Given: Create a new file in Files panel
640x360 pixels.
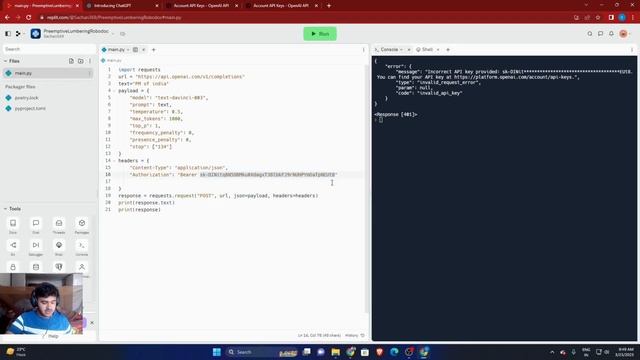Looking at the screenshot, I should [x=71, y=61].
